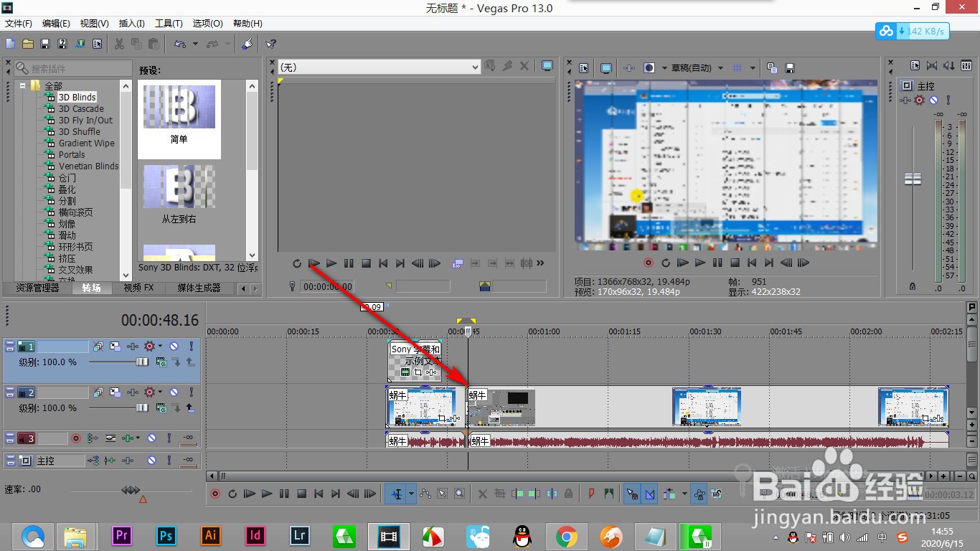The height and width of the screenshot is (551, 980).
Task: Arm audio track 3 for record
Action: coord(75,438)
